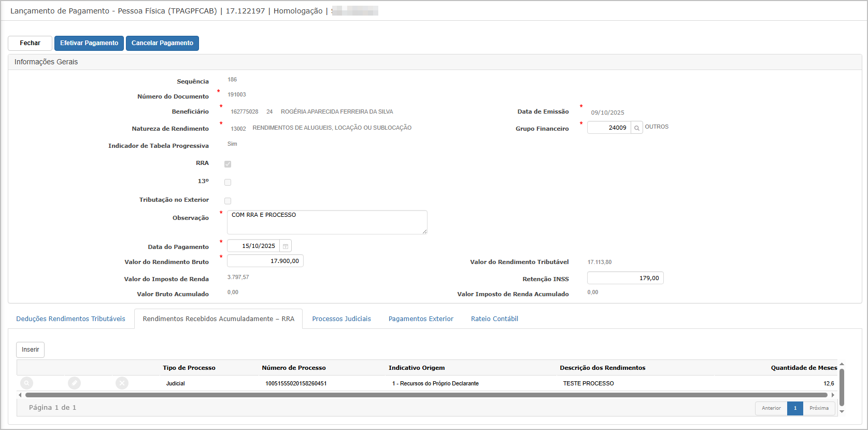Delete the Judicial process row
Image resolution: width=868 pixels, height=430 pixels.
122,383
